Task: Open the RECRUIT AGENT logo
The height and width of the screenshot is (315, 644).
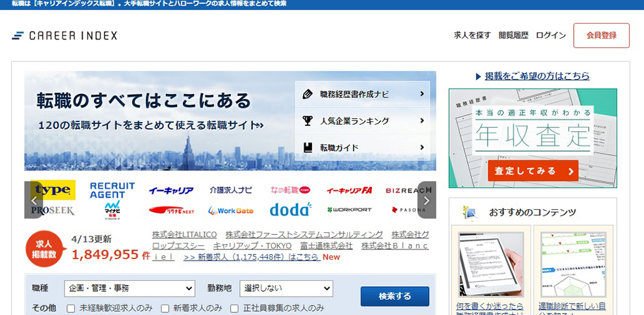Action: tap(112, 190)
